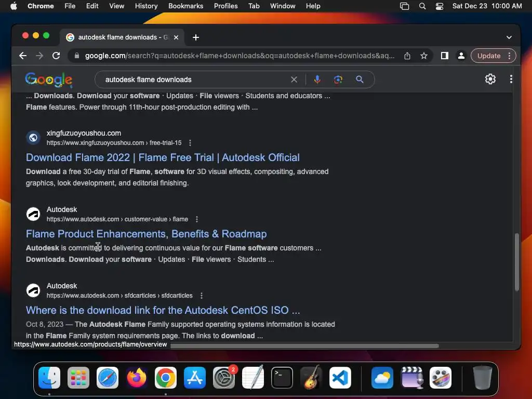Click the forward navigation arrow

39,56
